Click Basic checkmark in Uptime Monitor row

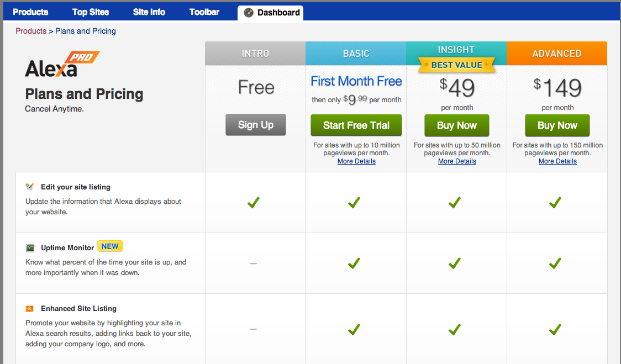point(354,263)
